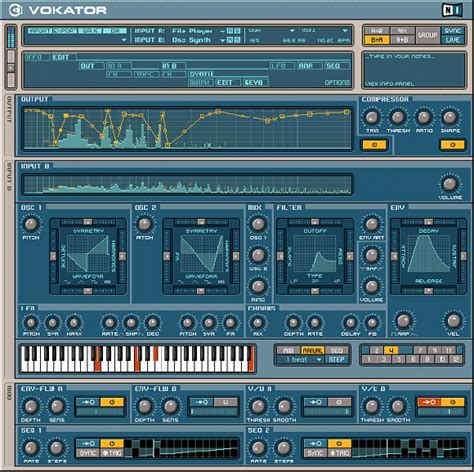
Task: Select the noise waveform icon in OSC 2
Action: tap(221, 282)
